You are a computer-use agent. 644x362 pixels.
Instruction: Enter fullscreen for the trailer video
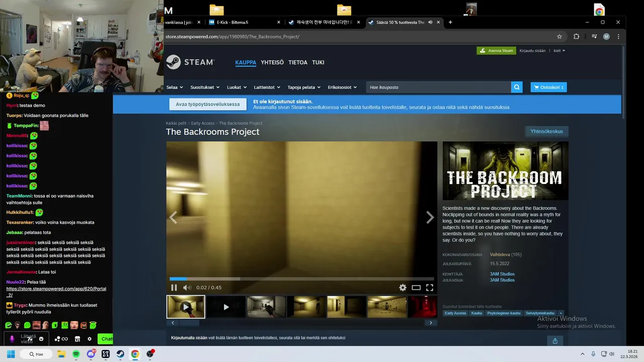click(430, 288)
